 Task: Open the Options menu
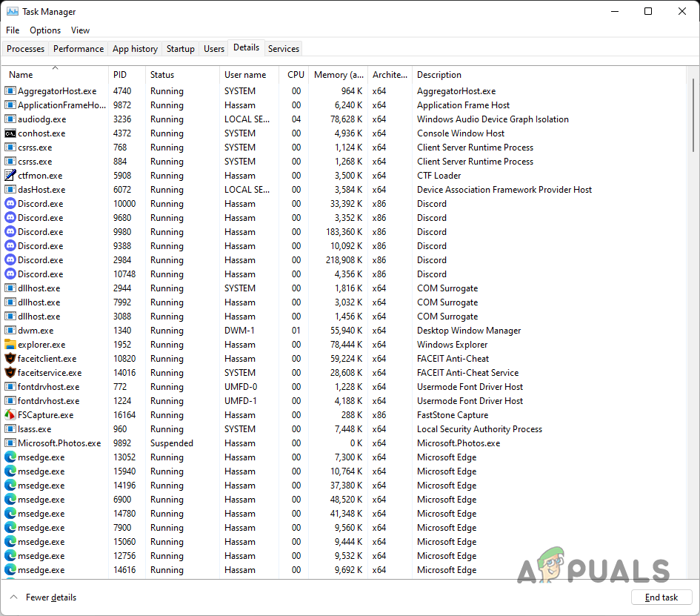coord(45,30)
